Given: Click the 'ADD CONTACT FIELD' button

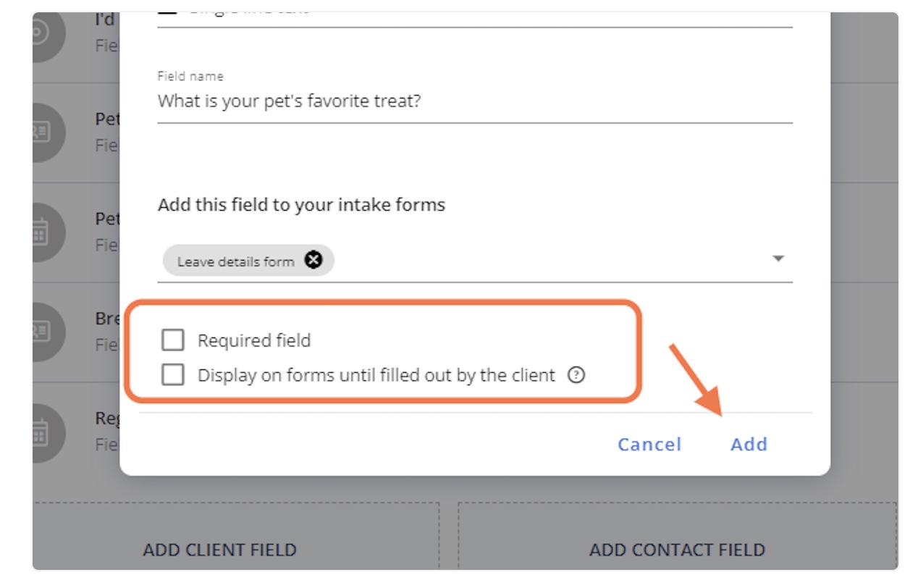Looking at the screenshot, I should 677,550.
